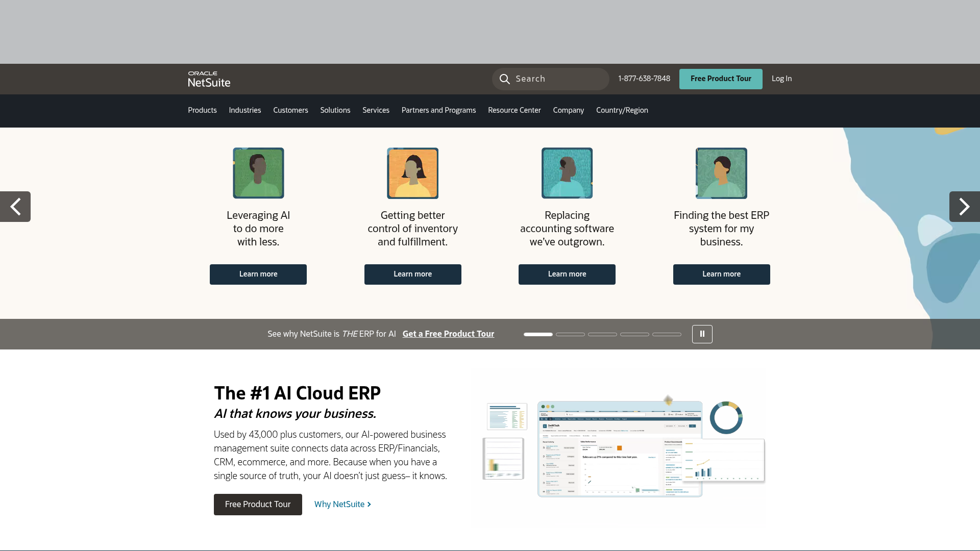Click the search magnifier icon
This screenshot has width=980, height=551.
[505, 79]
